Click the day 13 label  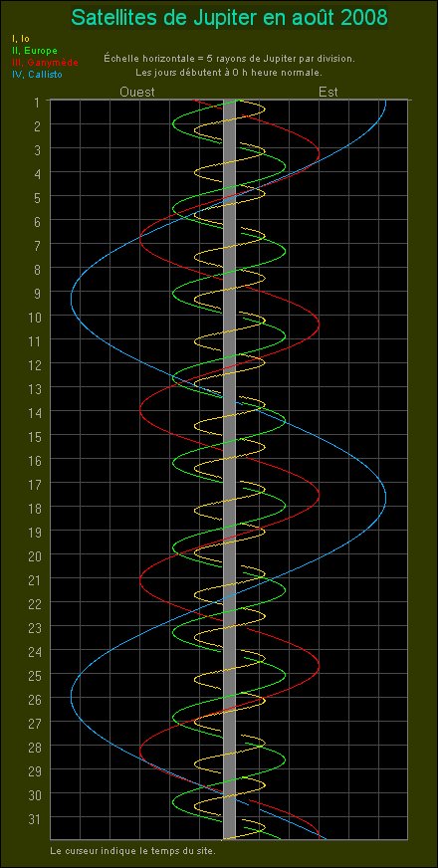click(x=34, y=387)
